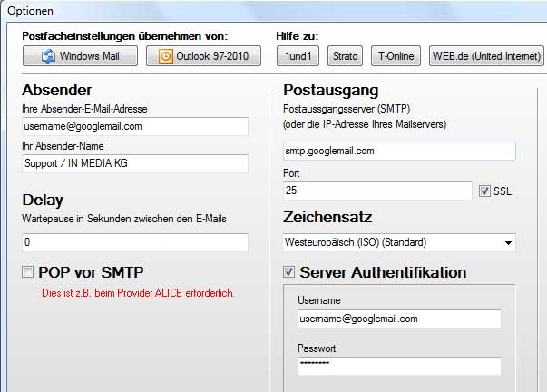Open the Zeichensatz dropdown Westeuropäisch (ISO)

[x=399, y=242]
